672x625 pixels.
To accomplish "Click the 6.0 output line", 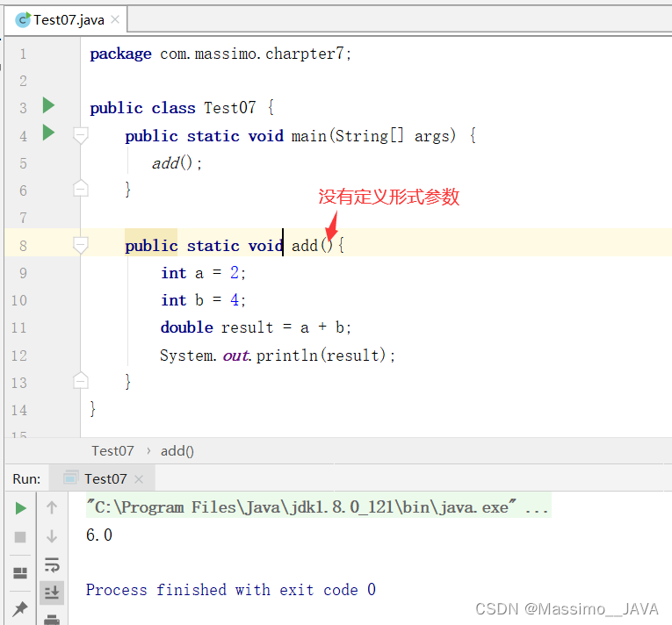I will click(x=99, y=535).
